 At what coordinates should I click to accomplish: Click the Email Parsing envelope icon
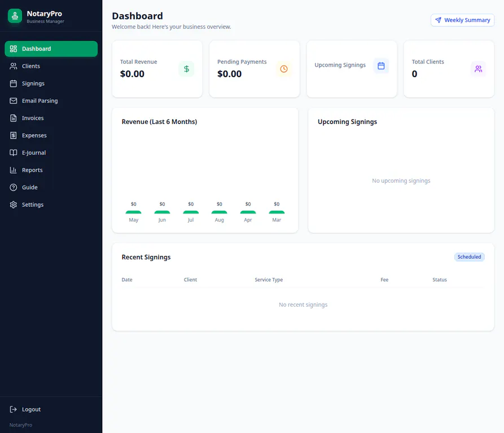pos(13,101)
